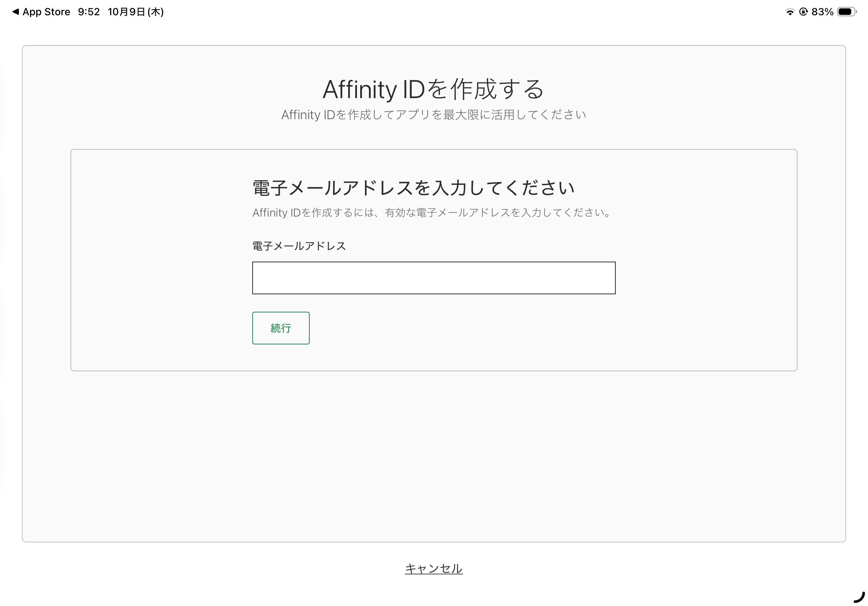Click the 電子メールアドレスを入力してください heading
This screenshot has height=606, width=868.
click(x=413, y=188)
